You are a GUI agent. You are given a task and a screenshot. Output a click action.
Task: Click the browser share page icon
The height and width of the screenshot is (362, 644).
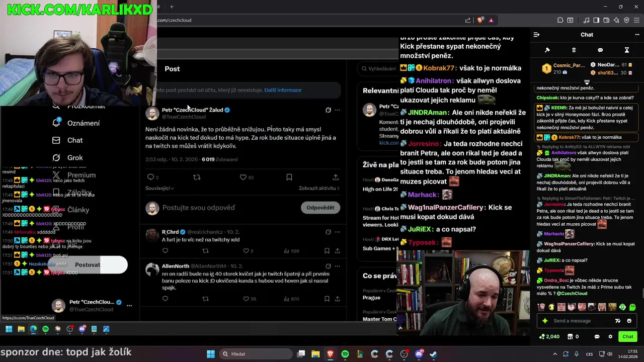[x=468, y=20]
